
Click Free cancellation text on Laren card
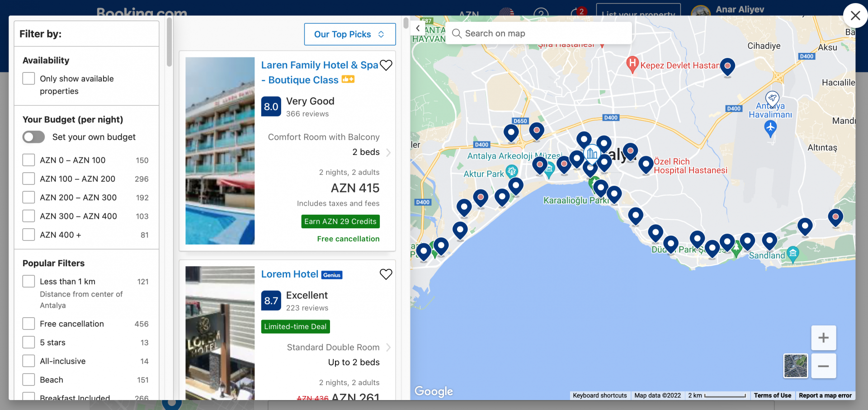[x=349, y=239]
